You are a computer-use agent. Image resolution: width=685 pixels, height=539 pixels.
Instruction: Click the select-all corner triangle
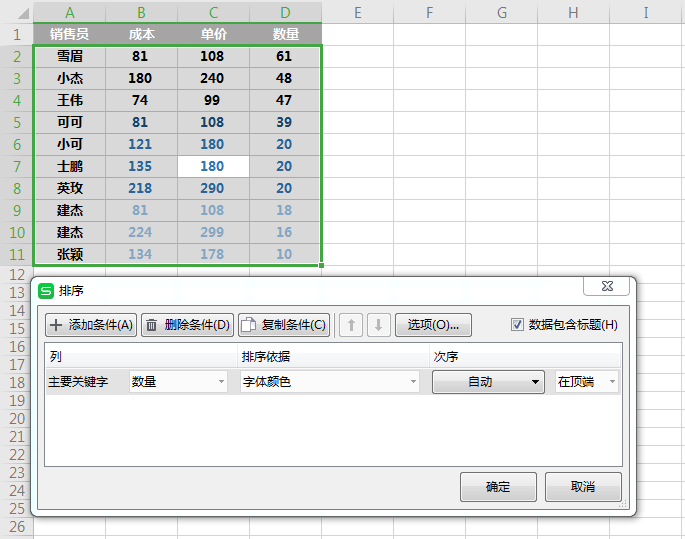(x=23, y=13)
